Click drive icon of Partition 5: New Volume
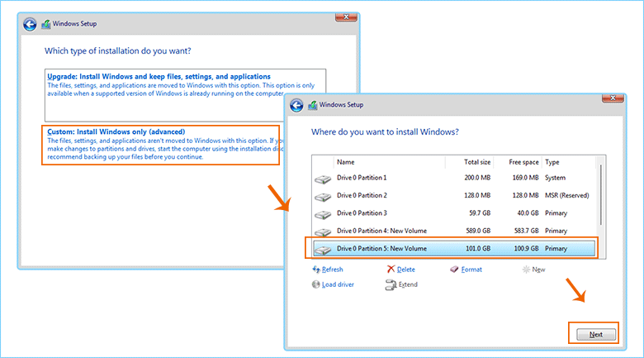This screenshot has height=358, width=644. [323, 250]
